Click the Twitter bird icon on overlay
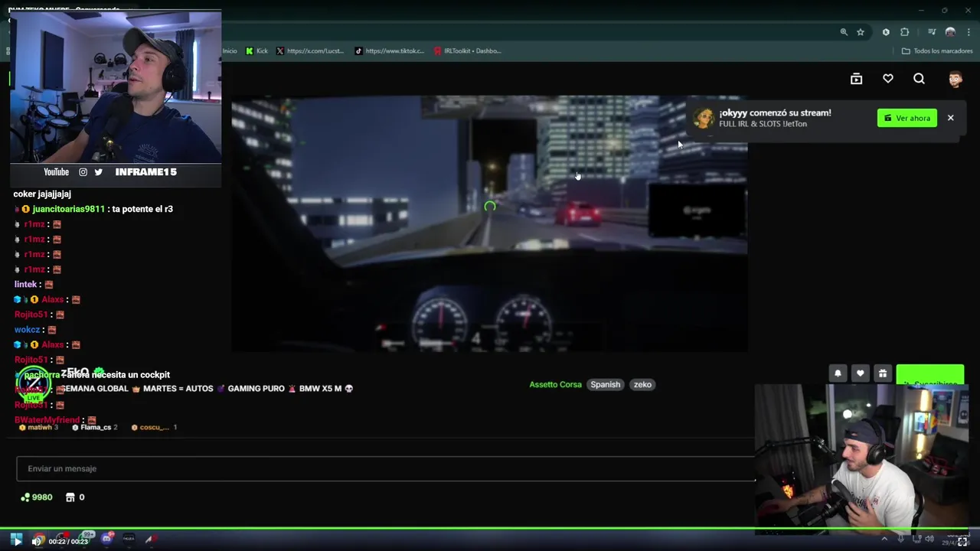The image size is (980, 551). click(98, 172)
